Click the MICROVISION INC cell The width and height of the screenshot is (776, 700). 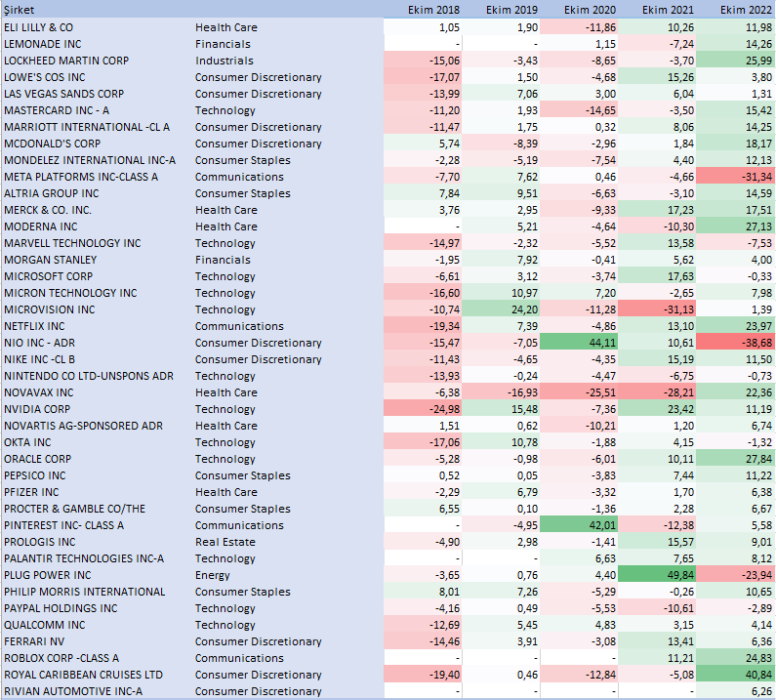coord(50,309)
